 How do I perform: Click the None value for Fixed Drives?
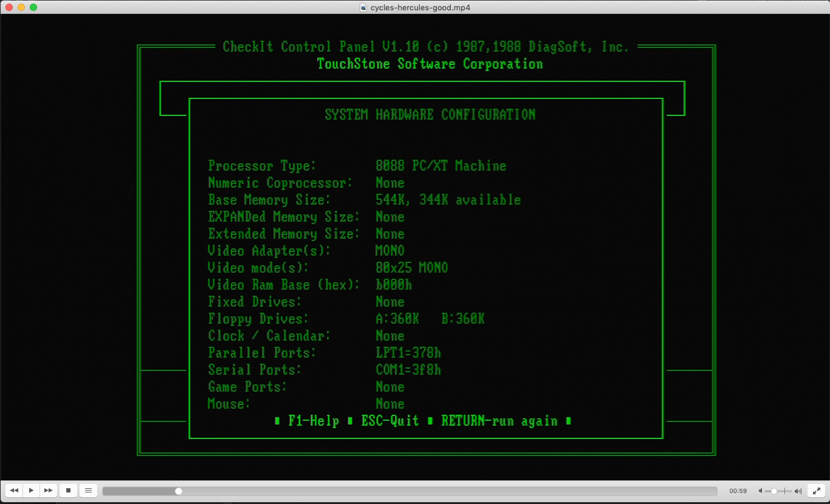(x=390, y=302)
